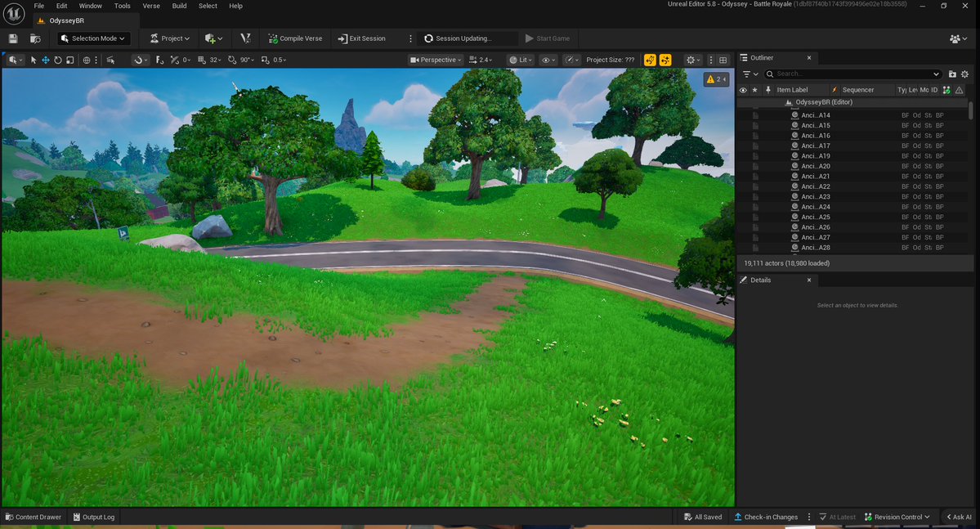This screenshot has height=529, width=980.
Task: Switch world/local coordinate globe icon
Action: (x=87, y=60)
